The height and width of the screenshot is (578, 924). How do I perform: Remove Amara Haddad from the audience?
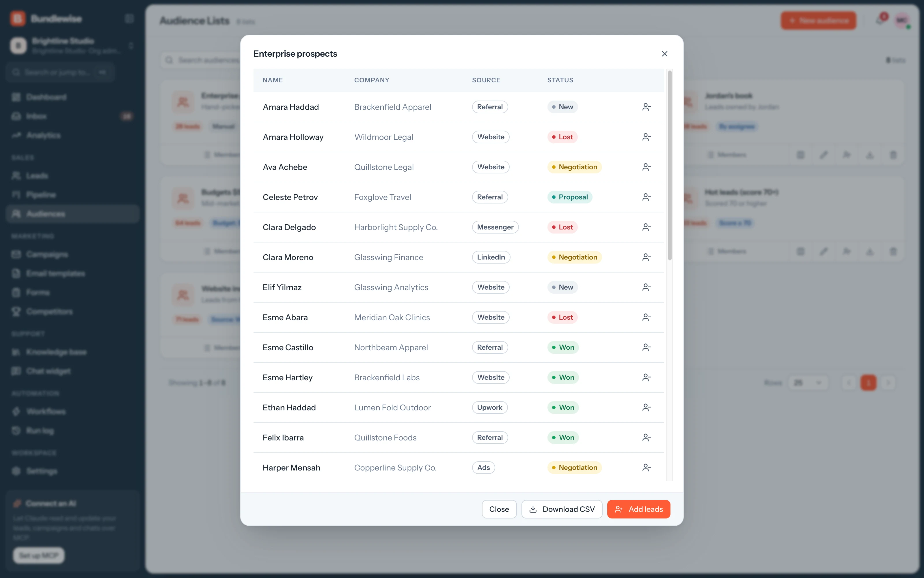[647, 107]
